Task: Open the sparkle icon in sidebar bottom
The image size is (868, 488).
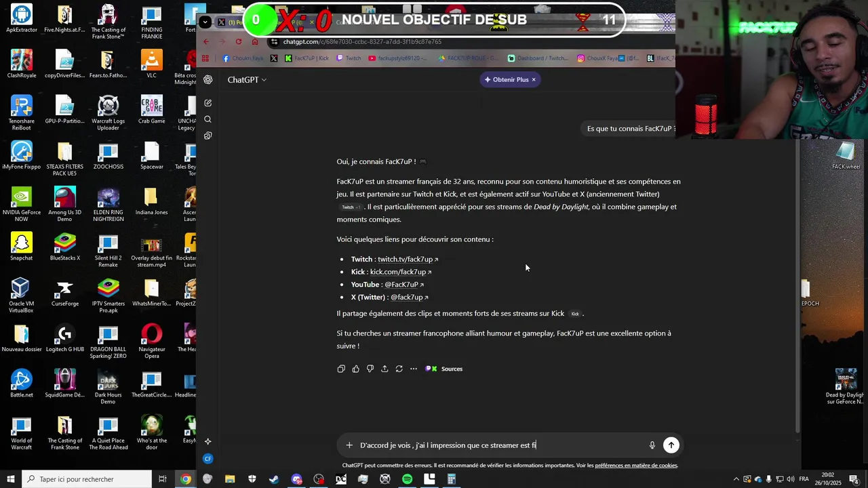Action: [208, 442]
